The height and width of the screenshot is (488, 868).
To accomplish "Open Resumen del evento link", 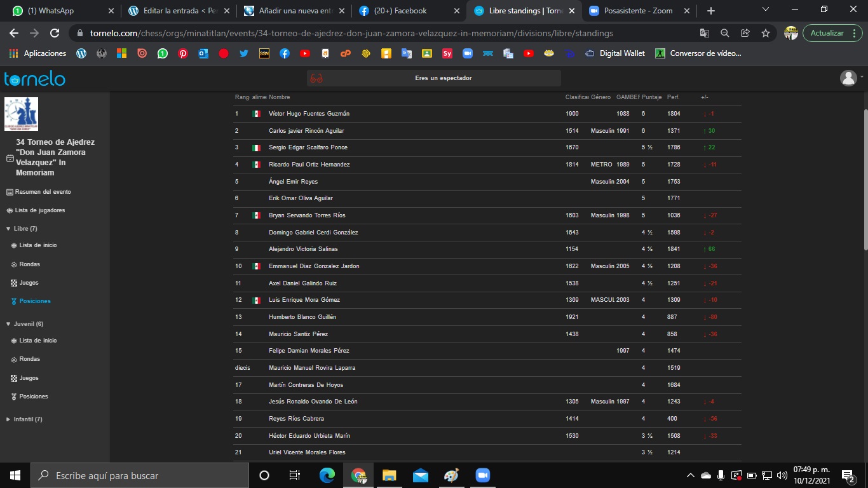I will tap(43, 192).
